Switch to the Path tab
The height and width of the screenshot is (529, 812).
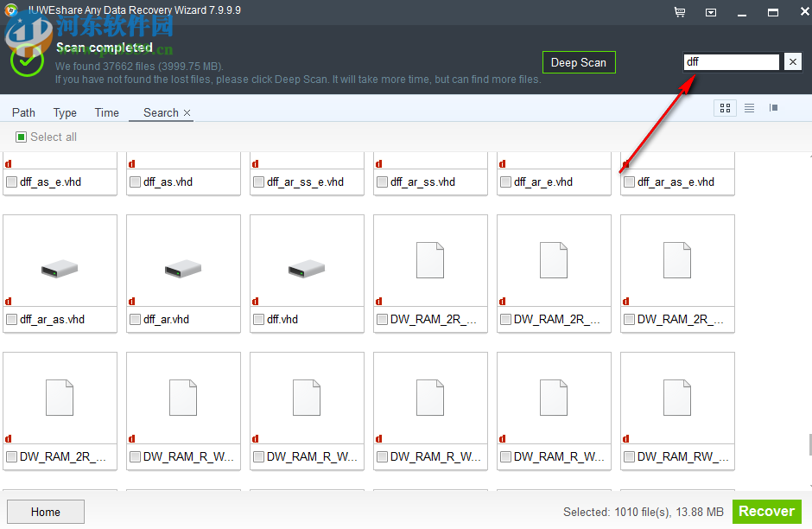[x=23, y=112]
